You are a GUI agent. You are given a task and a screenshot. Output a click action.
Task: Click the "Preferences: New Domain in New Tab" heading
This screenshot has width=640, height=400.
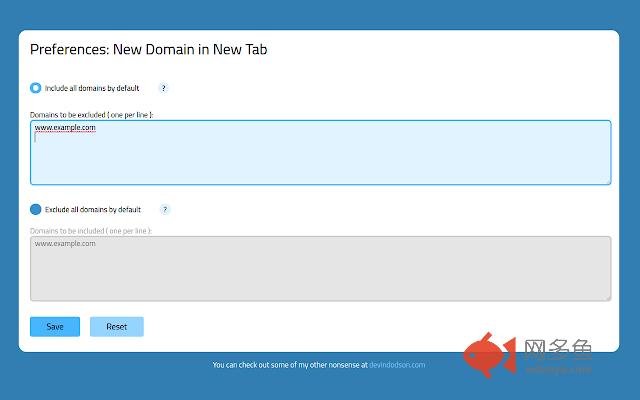click(149, 49)
